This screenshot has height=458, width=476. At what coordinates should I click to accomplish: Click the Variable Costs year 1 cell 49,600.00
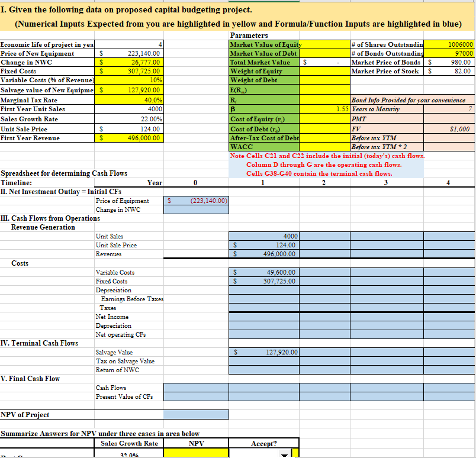click(x=264, y=272)
